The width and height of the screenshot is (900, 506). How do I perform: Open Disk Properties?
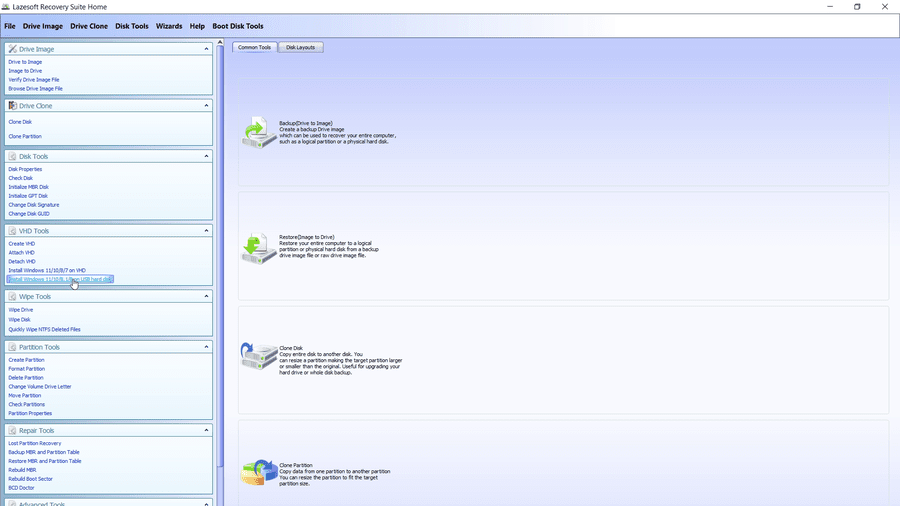(25, 169)
